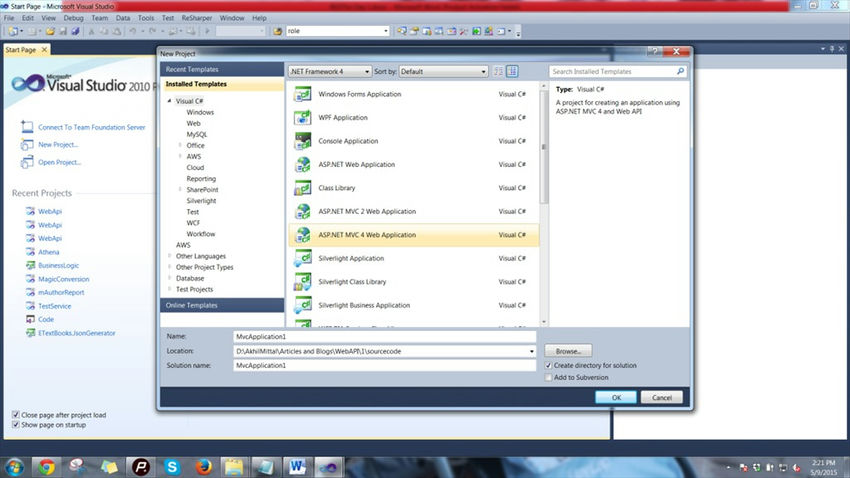Select the Silverlight tree node
This screenshot has height=478, width=850.
(201, 201)
